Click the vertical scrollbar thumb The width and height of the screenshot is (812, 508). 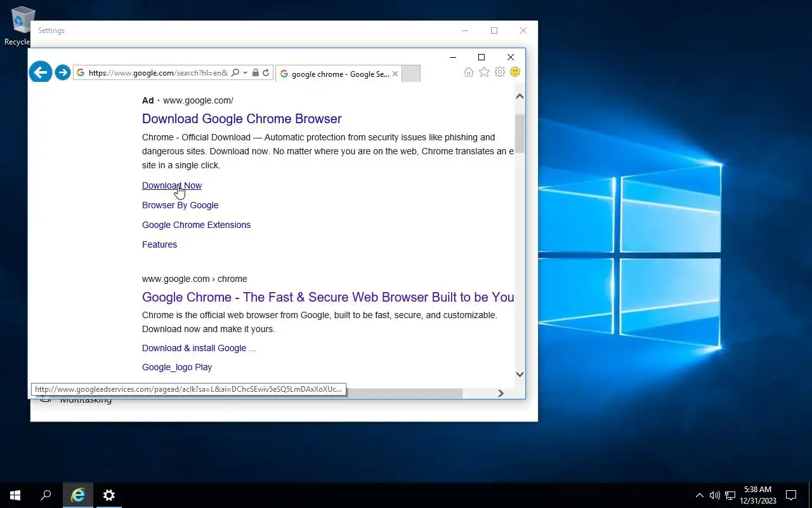click(x=520, y=133)
